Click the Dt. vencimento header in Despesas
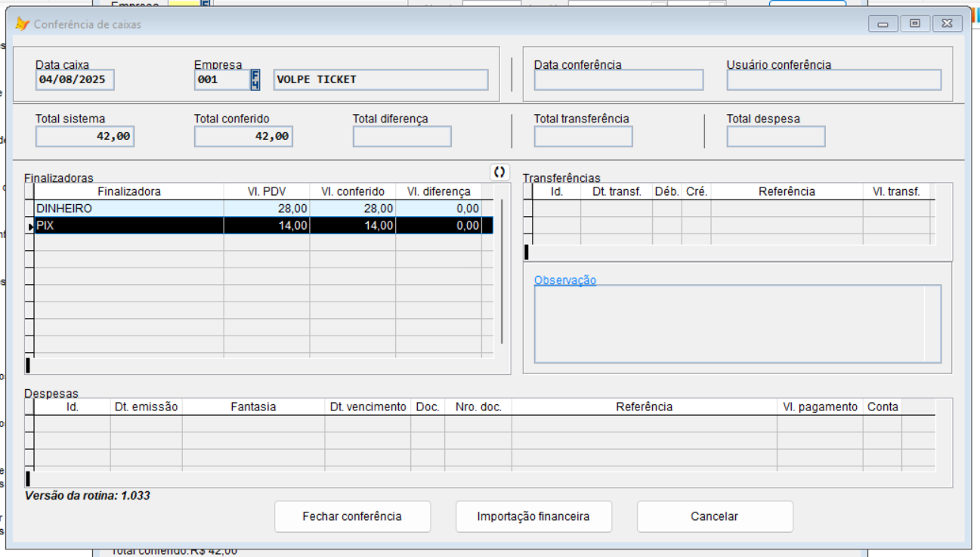980x557 pixels. coord(368,407)
